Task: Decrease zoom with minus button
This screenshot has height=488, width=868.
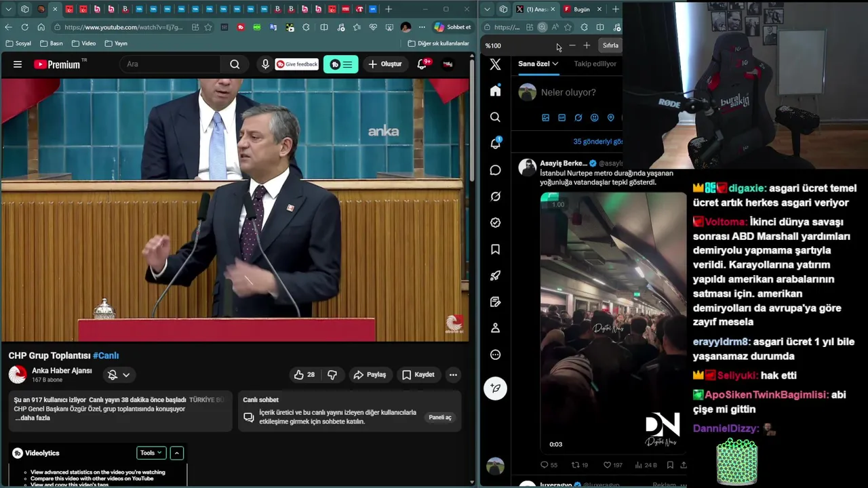Action: point(572,45)
